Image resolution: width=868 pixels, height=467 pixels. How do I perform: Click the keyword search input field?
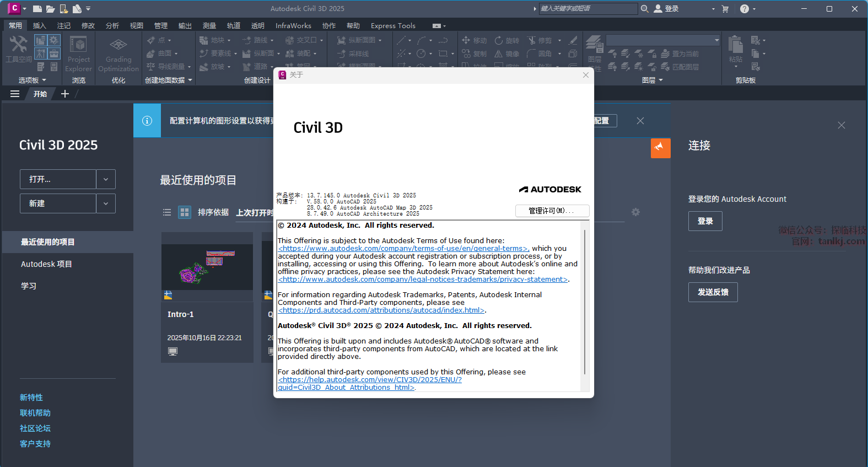588,9
